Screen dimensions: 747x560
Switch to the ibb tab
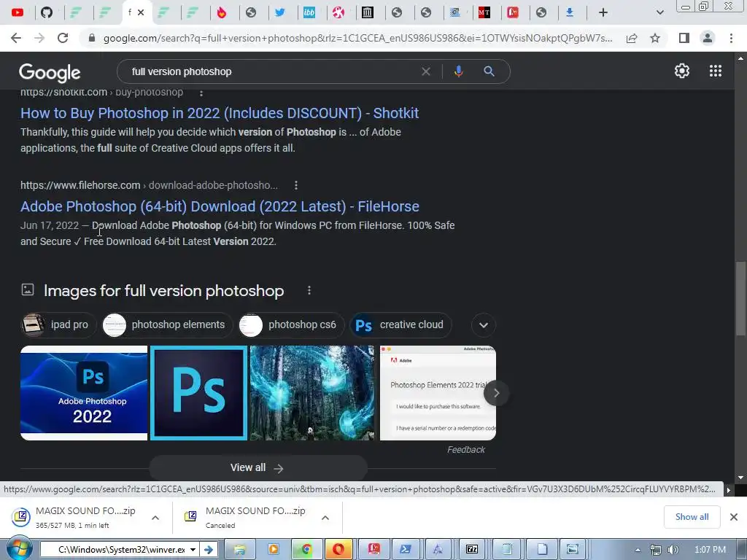[x=309, y=12]
